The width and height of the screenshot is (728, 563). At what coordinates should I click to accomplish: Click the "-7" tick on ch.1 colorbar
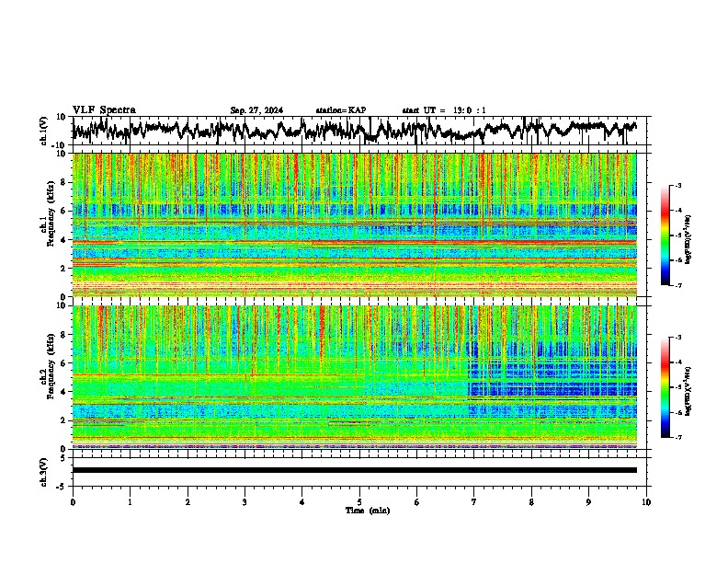click(x=678, y=285)
